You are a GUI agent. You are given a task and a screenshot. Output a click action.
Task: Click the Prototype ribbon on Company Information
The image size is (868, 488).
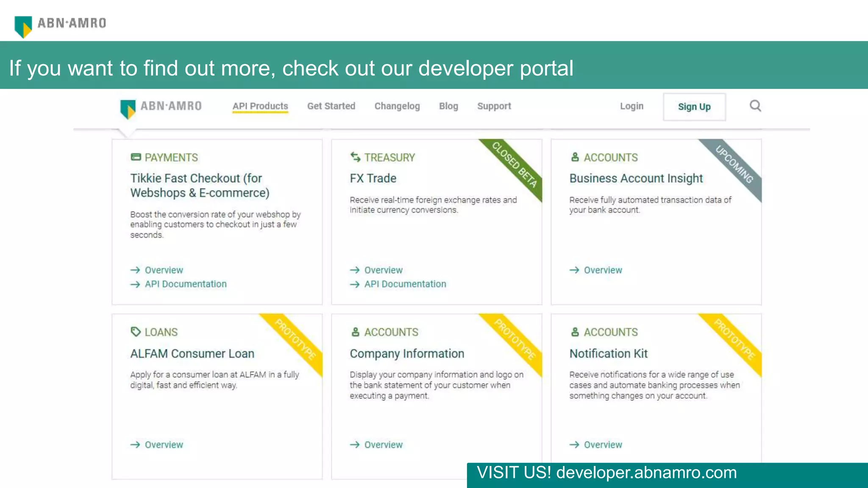coord(515,340)
